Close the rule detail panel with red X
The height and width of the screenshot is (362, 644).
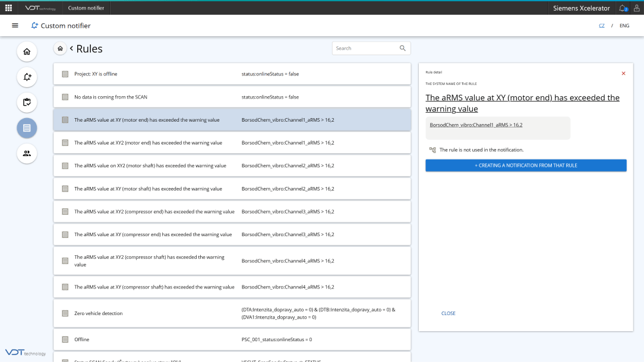click(623, 74)
